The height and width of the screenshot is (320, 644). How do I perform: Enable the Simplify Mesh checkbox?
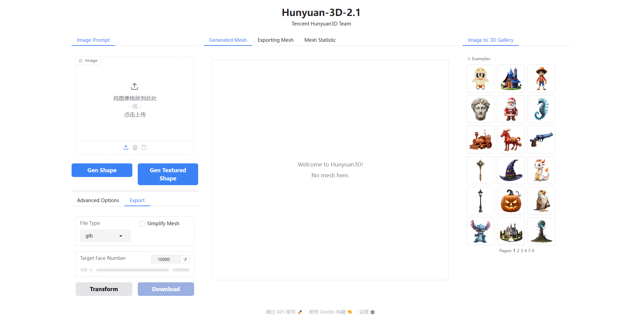pyautogui.click(x=142, y=224)
